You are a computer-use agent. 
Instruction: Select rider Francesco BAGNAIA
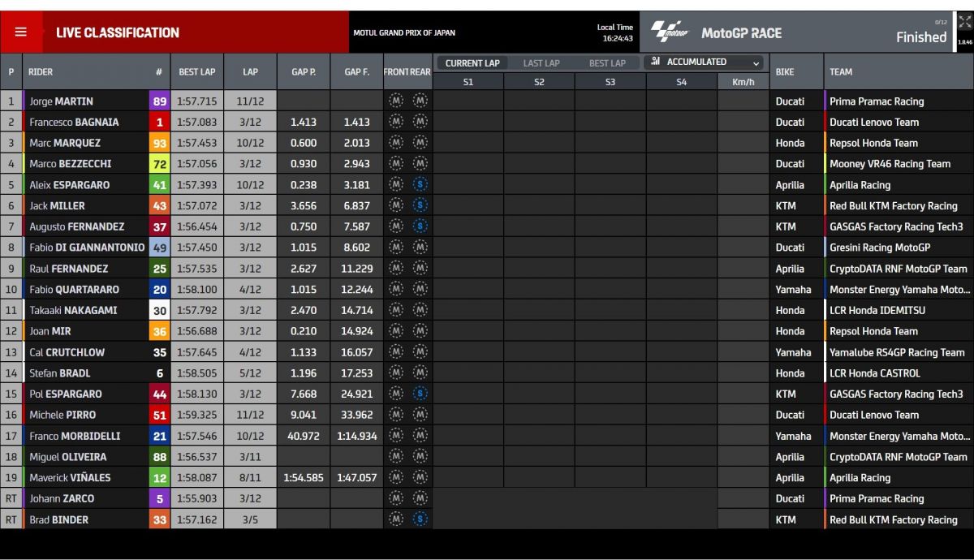74,122
